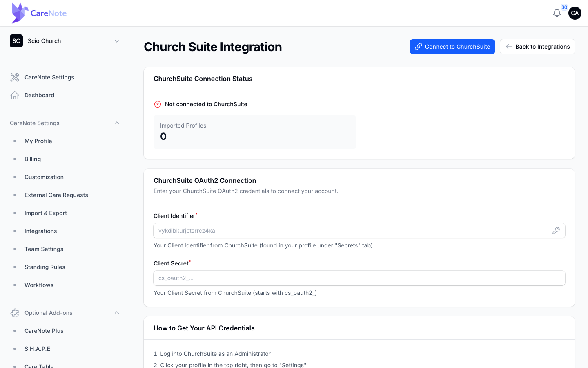
Task: Open External Care Requests
Action: pos(56,195)
